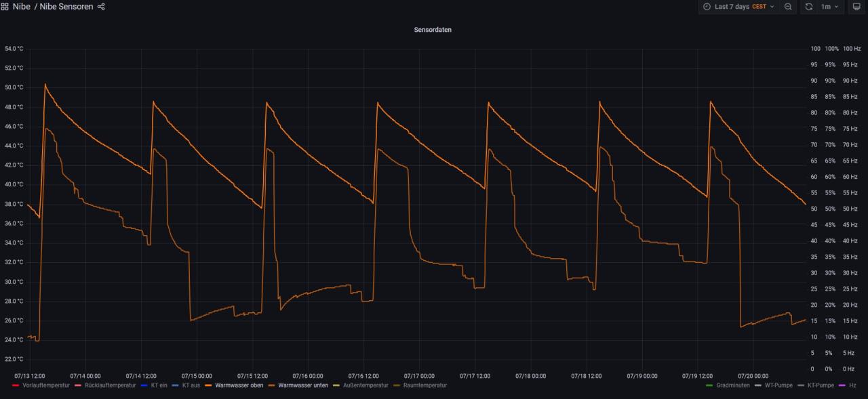Expand the 1m refresh interval dropdown
The width and height of the screenshot is (868, 399).
pos(829,7)
